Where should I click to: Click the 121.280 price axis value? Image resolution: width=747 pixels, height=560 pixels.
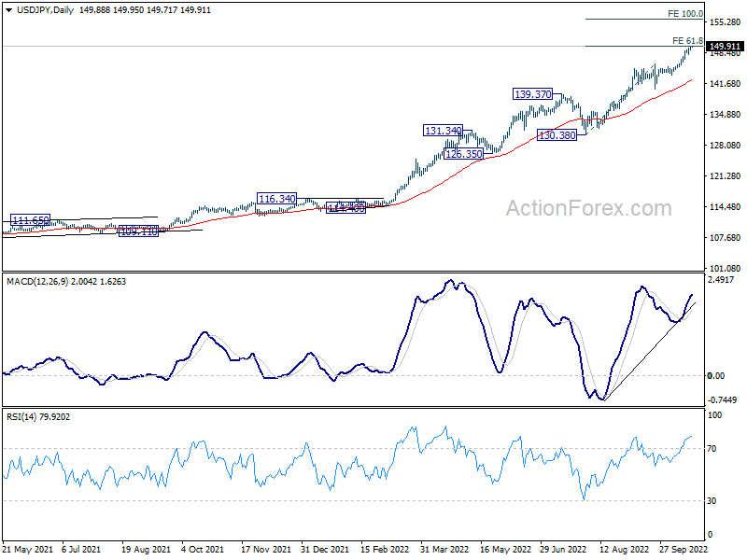pyautogui.click(x=725, y=176)
